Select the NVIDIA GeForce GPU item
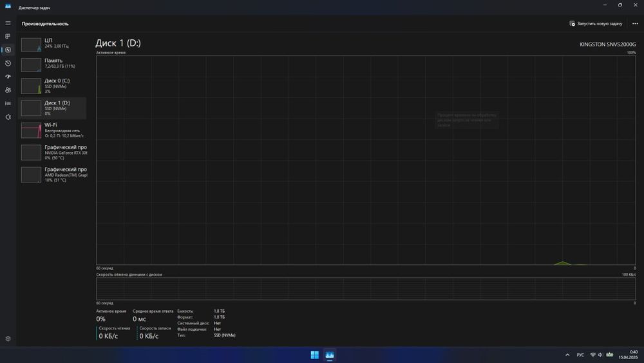The width and height of the screenshot is (644, 363). (53, 153)
